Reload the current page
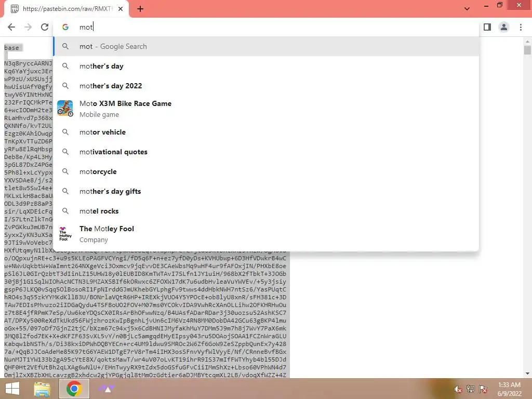The width and height of the screenshot is (532, 399). (45, 27)
